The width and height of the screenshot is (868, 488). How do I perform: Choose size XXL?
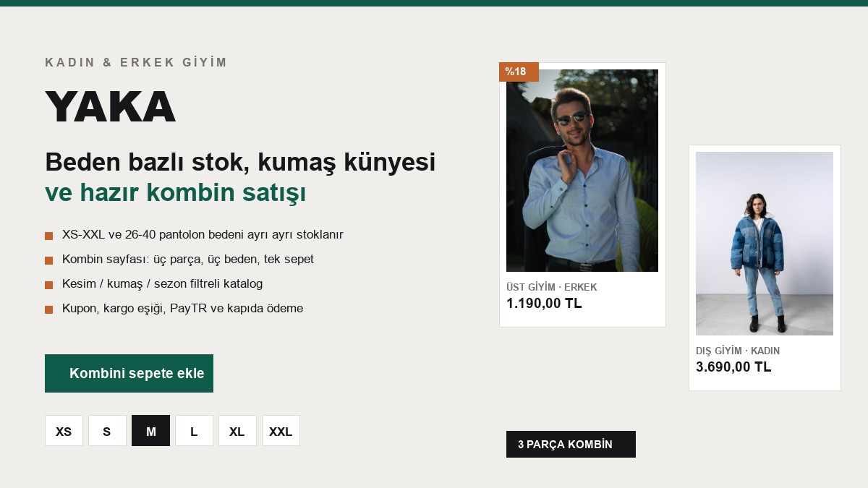281,431
